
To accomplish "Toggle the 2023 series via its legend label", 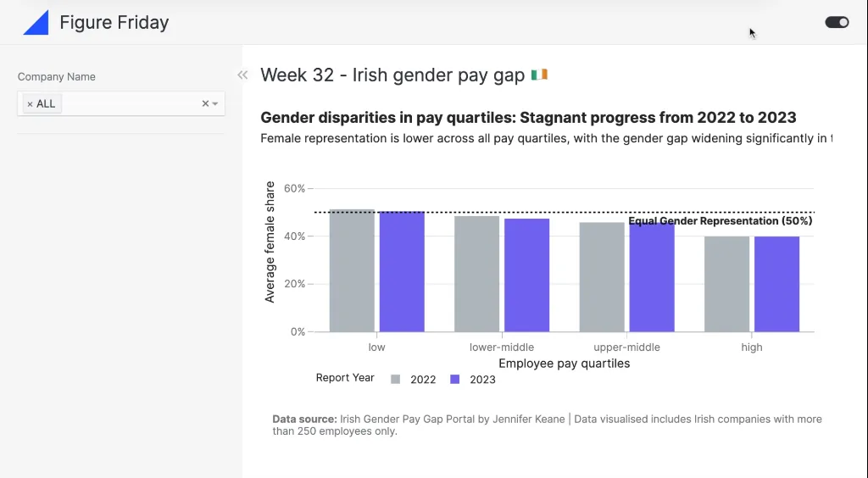I will tap(482, 380).
